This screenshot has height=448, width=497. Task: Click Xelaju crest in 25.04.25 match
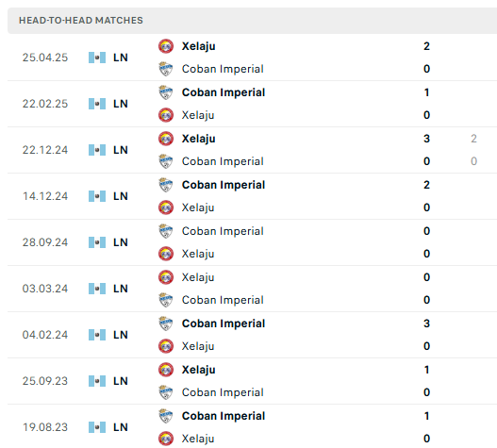pos(166,46)
